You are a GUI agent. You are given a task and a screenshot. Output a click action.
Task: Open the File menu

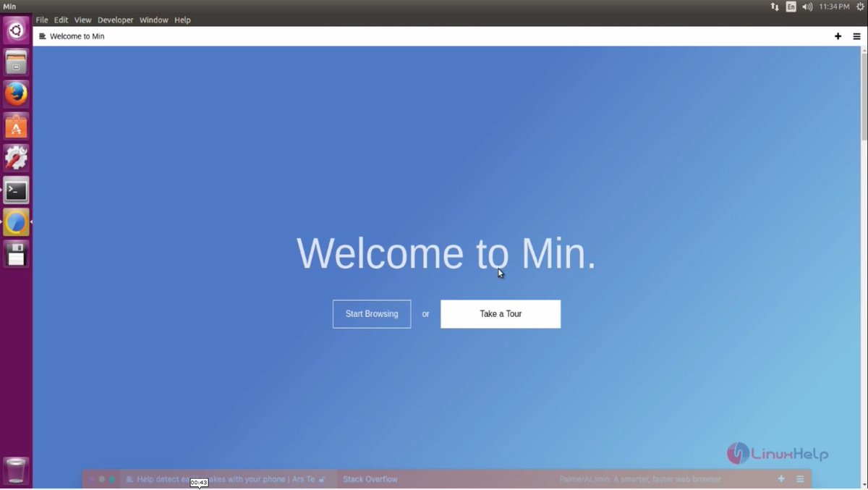click(42, 20)
